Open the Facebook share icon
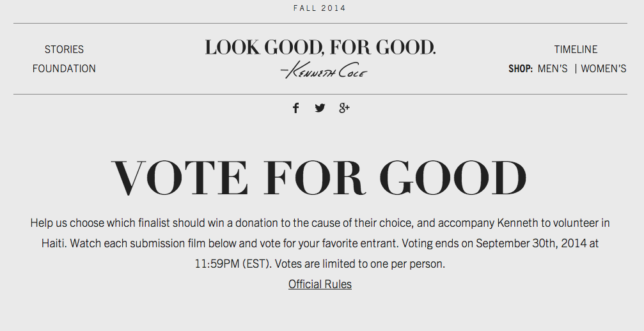The image size is (644, 331). coord(295,108)
